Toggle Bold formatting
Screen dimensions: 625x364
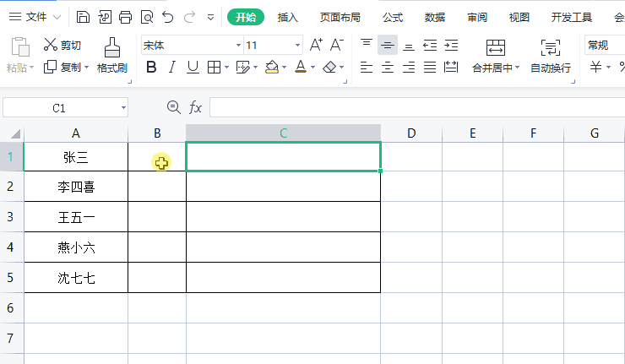coord(151,67)
